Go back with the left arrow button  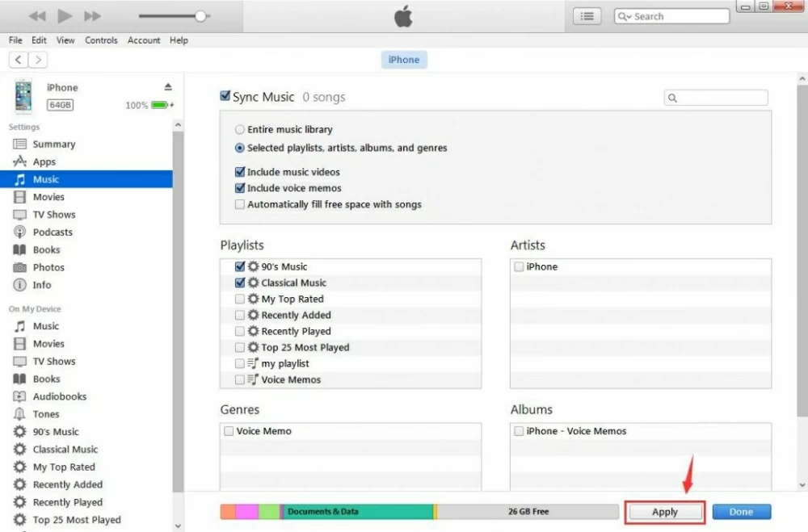pos(19,60)
